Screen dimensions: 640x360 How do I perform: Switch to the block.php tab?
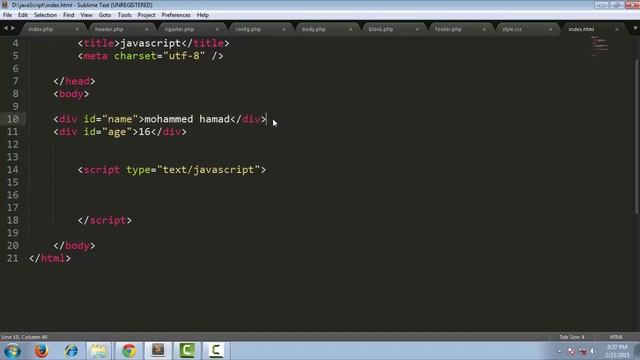[x=380, y=29]
